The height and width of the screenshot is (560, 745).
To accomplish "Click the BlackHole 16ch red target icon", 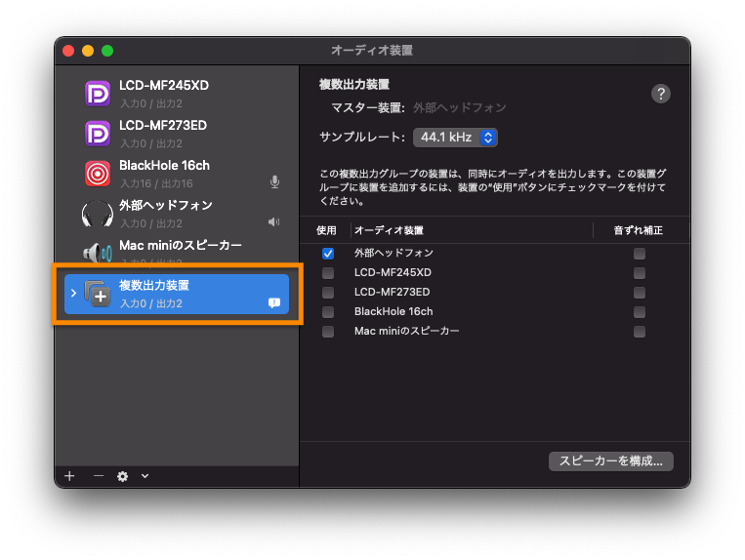I will 98,174.
